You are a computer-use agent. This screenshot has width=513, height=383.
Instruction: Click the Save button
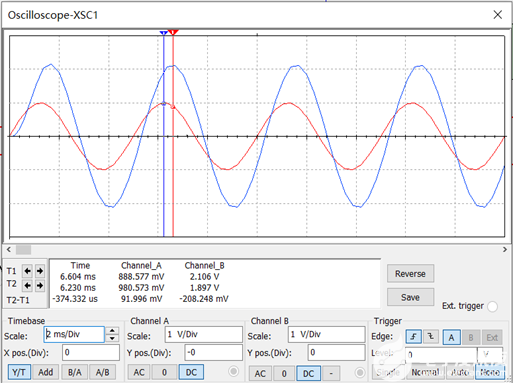410,297
